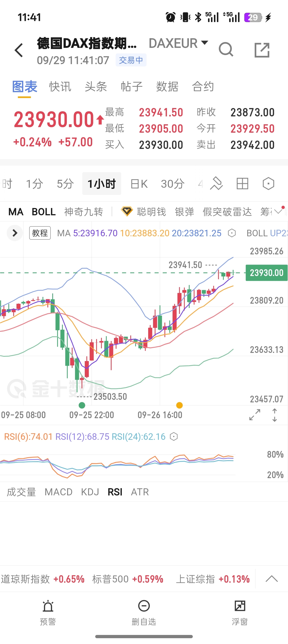The width and height of the screenshot is (288, 644).
Task: Open the 帖子 tab
Action: click(132, 87)
